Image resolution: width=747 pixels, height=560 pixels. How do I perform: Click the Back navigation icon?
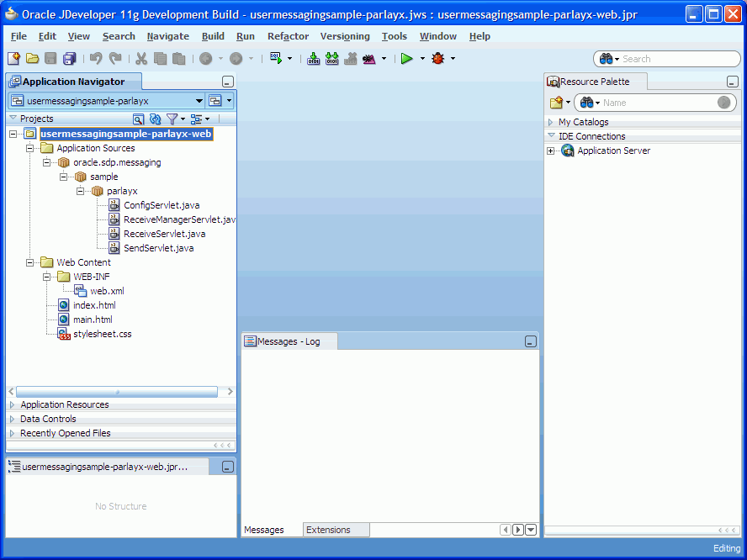pos(206,59)
